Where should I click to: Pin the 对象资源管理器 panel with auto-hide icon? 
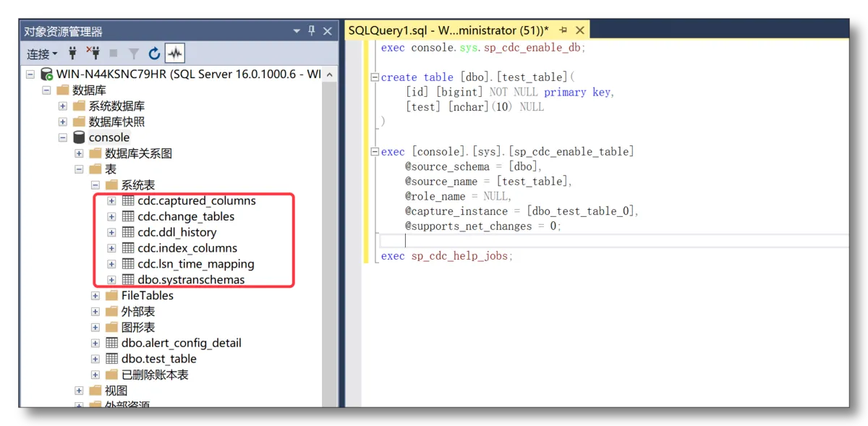coord(312,31)
